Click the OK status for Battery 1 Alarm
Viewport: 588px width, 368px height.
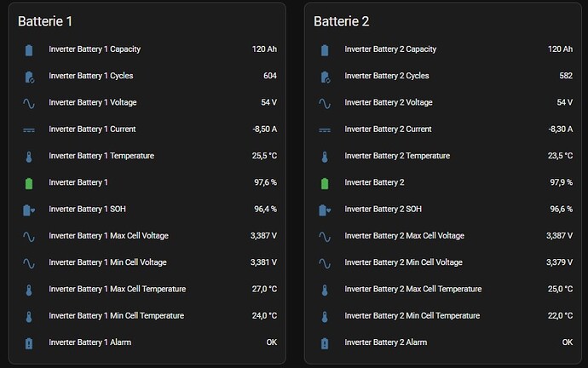[272, 342]
